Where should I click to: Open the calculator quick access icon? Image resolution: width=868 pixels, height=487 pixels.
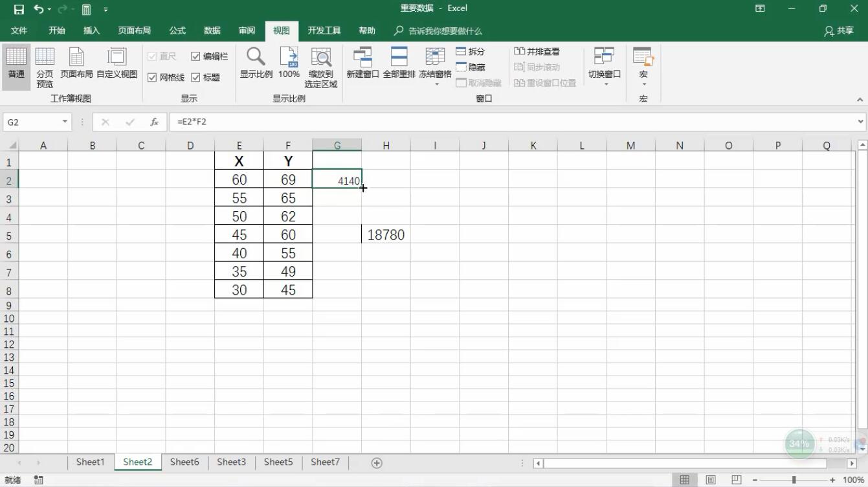(x=86, y=9)
